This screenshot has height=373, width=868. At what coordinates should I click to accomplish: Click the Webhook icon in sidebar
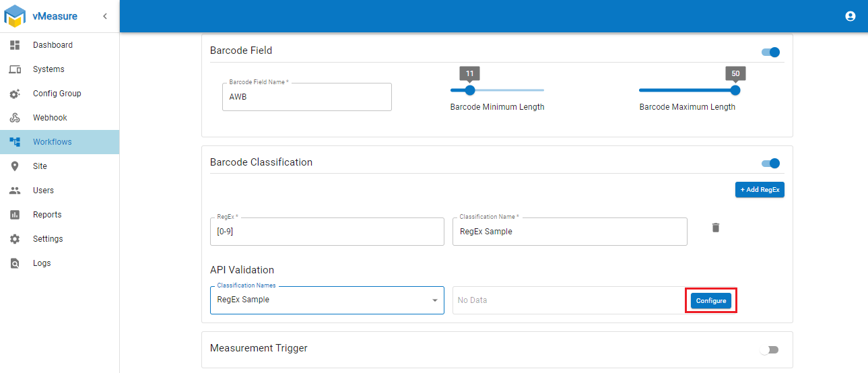[x=15, y=118]
